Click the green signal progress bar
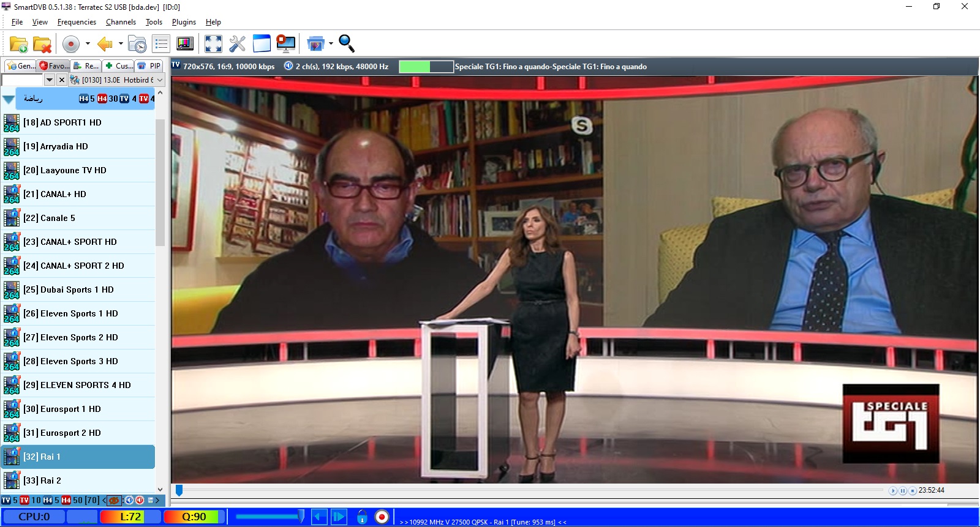Image resolution: width=980 pixels, height=527 pixels. click(x=426, y=67)
